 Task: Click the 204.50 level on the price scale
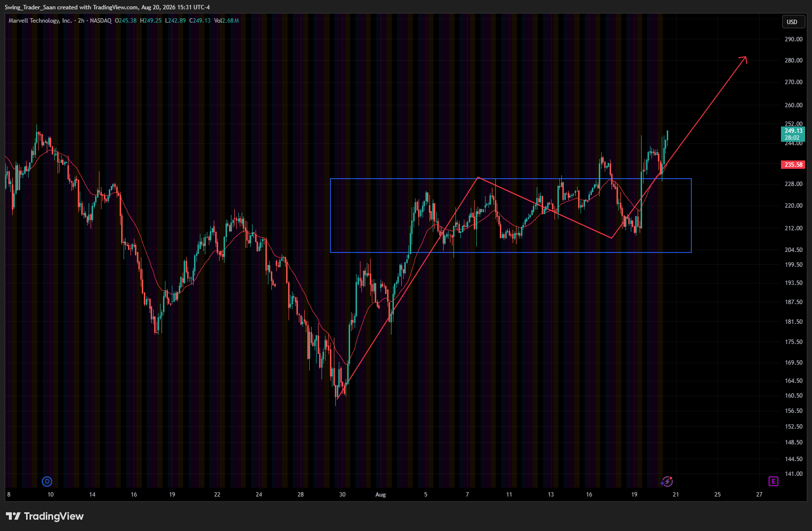tap(793, 250)
